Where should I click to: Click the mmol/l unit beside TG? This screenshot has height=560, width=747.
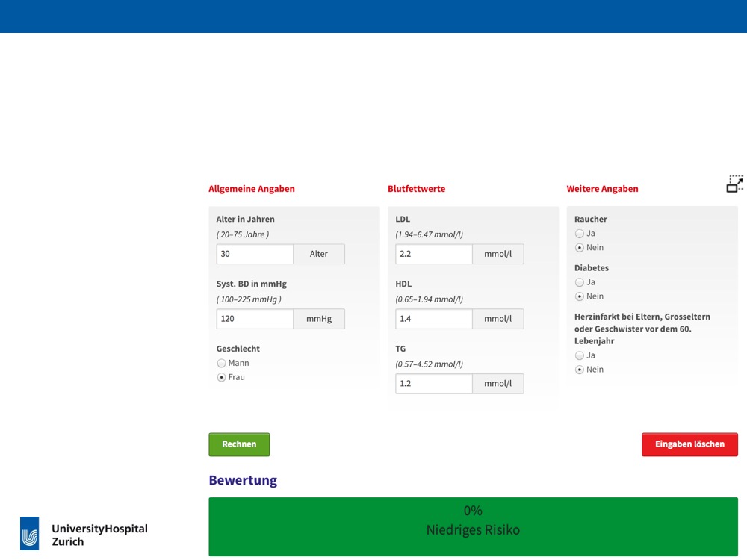coord(498,384)
